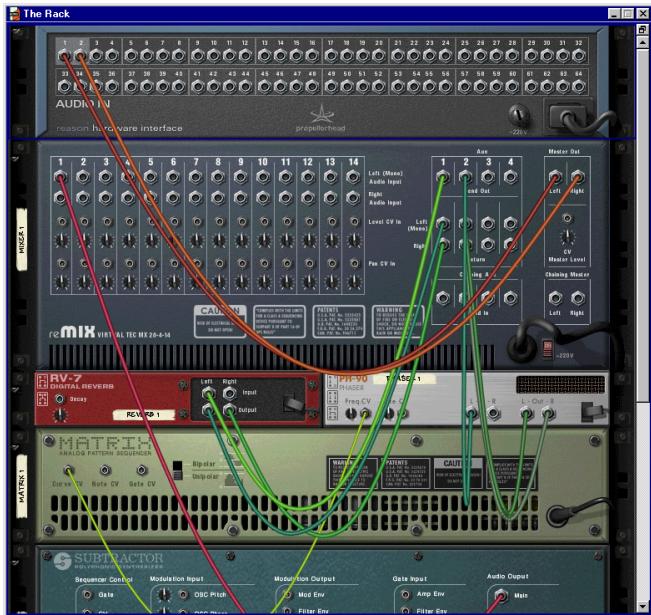This screenshot has height=615, width=651.
Task: Click Audio In jack 17
Action: [x=331, y=55]
